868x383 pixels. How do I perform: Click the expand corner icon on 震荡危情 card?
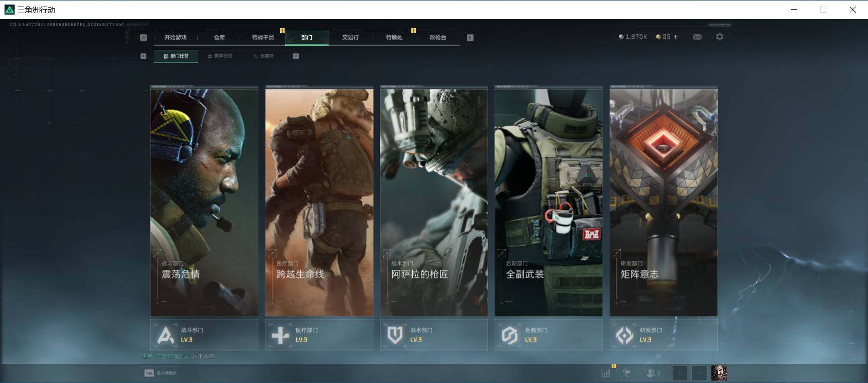click(x=158, y=253)
